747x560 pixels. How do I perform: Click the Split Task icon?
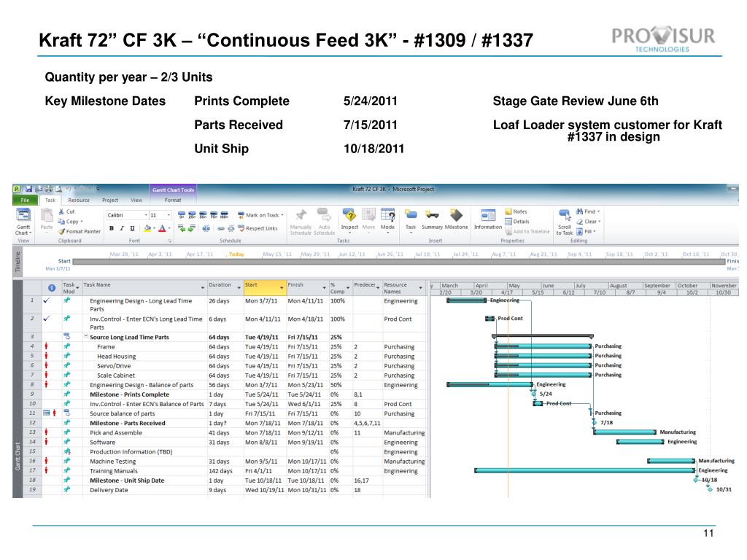coord(206,228)
